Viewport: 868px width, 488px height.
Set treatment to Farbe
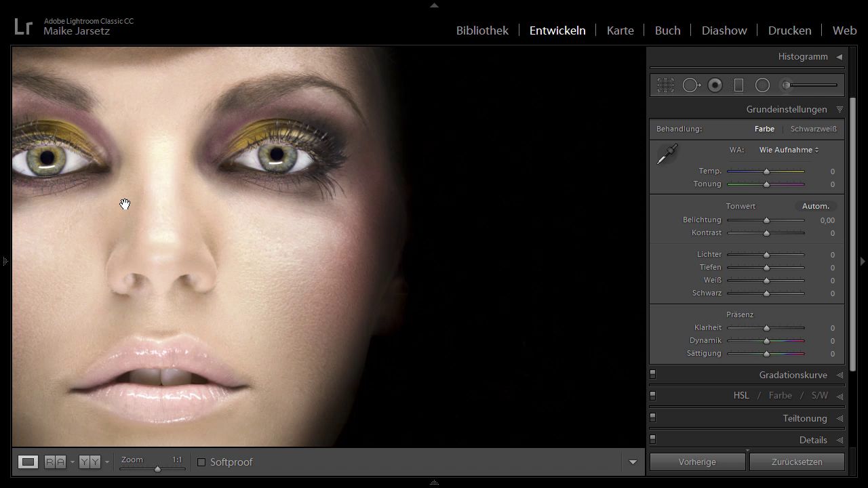click(764, 129)
